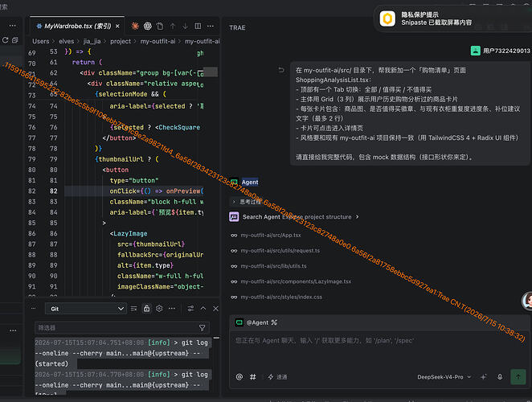
Task: Click the user avatar 用户7322429013
Action: 475,51
